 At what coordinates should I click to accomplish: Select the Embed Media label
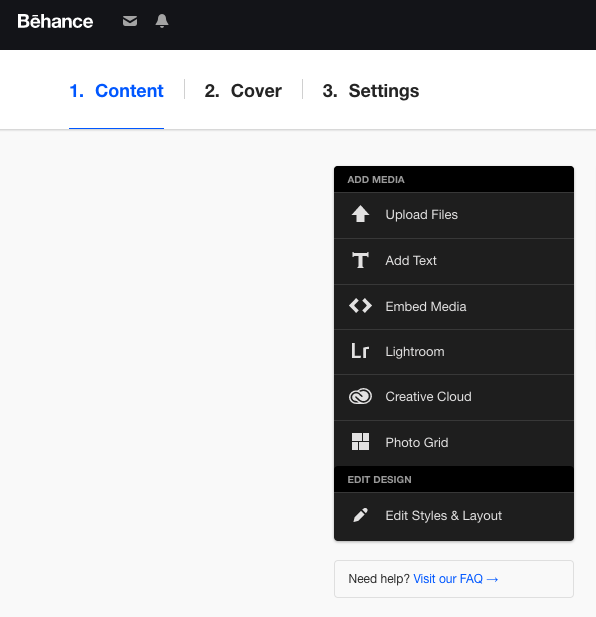coord(426,307)
